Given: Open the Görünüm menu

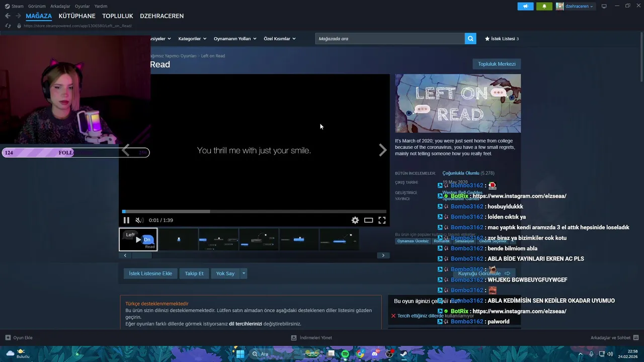Looking at the screenshot, I should click(37, 6).
